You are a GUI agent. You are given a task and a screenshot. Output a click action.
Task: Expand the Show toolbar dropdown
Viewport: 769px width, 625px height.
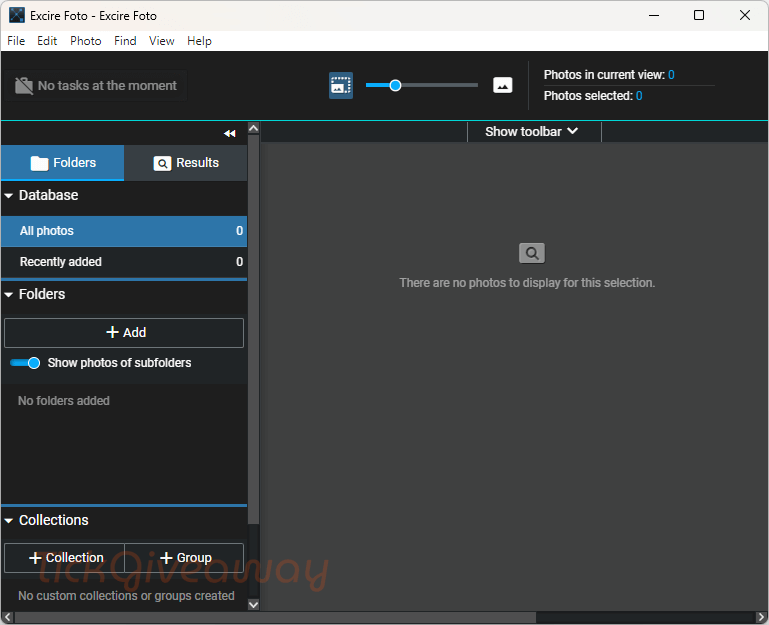[x=534, y=131]
